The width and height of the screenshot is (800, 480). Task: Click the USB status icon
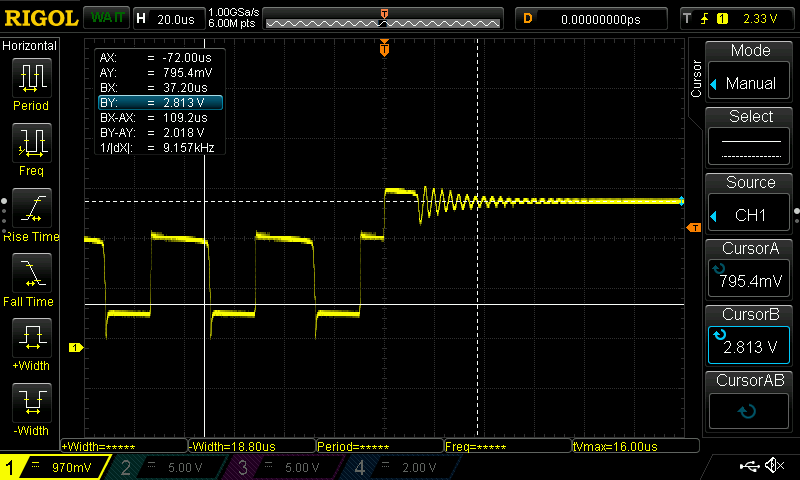click(750, 466)
